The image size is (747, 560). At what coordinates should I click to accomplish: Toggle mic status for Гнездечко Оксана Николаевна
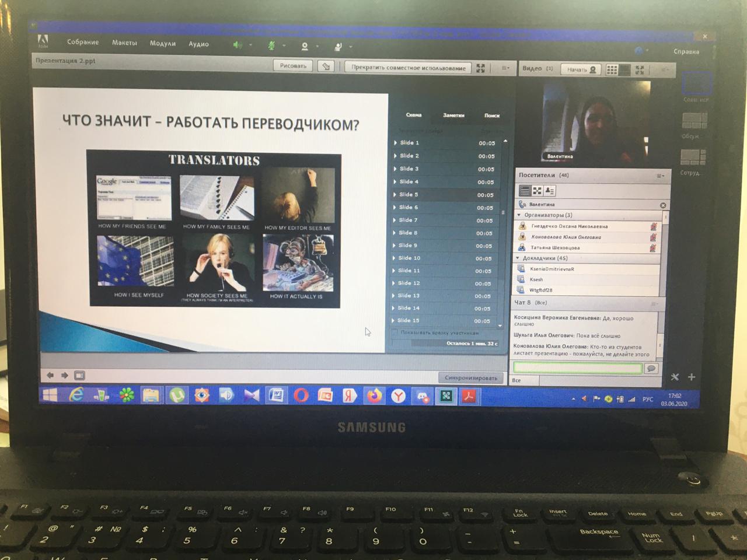pyautogui.click(x=654, y=226)
